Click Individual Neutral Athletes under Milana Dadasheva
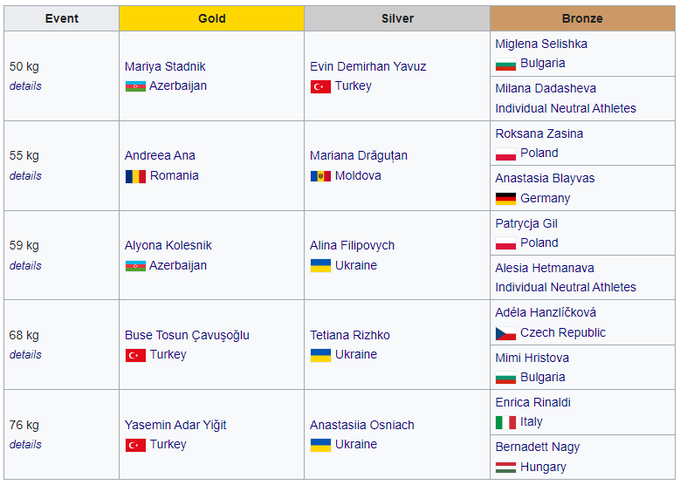The width and height of the screenshot is (680, 485). [x=565, y=108]
